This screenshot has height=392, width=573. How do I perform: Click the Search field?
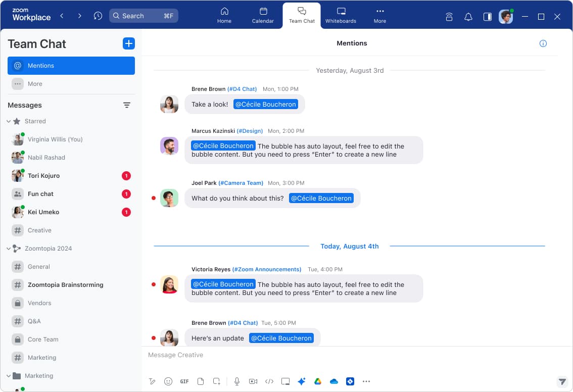click(x=144, y=16)
